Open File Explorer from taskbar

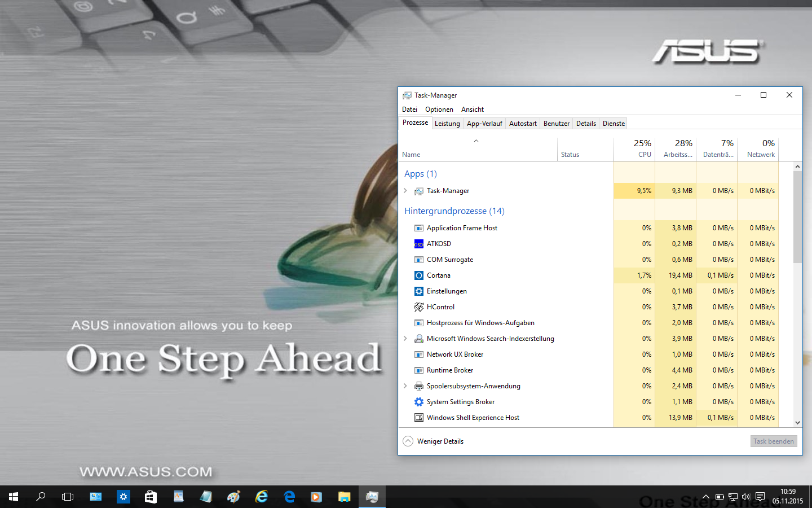[345, 497]
